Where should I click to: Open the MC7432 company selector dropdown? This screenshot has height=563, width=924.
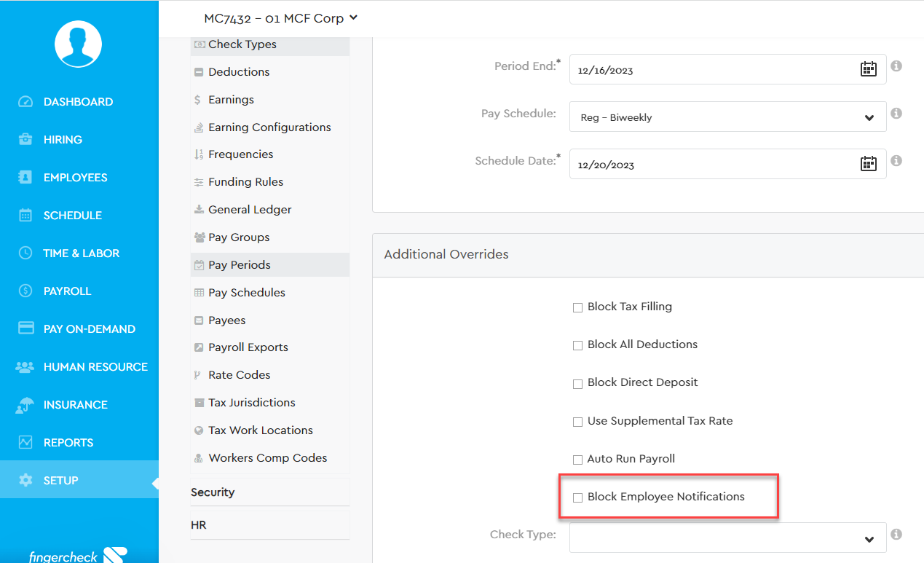tap(280, 18)
